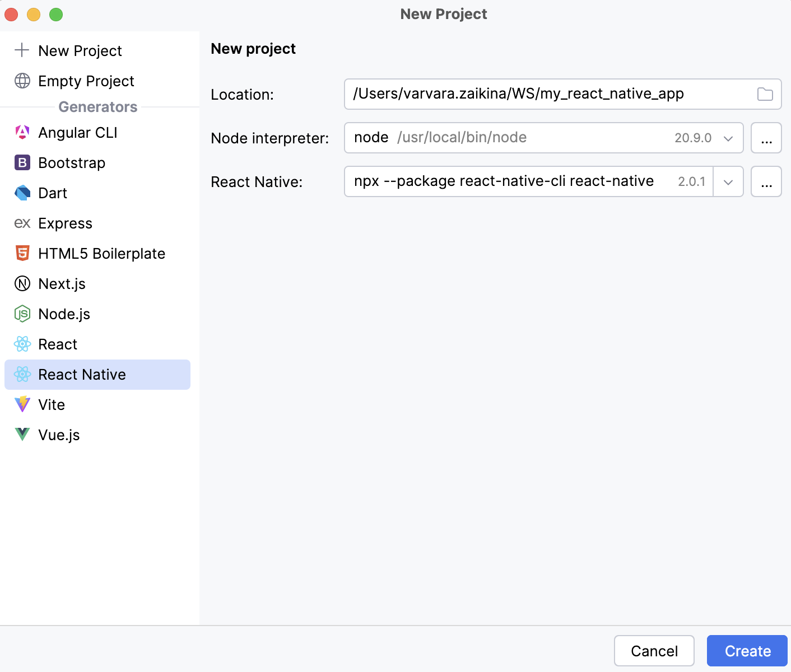Click the plus icon beside New Project
This screenshot has height=672, width=791.
tap(22, 50)
